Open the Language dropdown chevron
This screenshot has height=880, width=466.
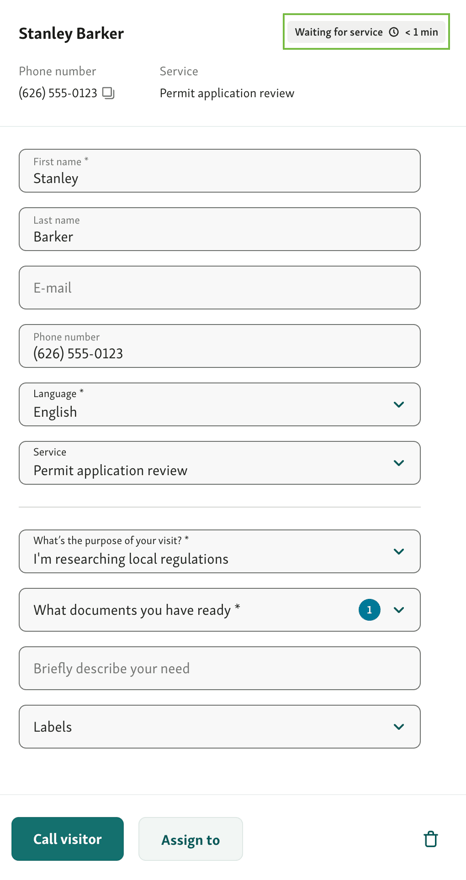pos(399,404)
